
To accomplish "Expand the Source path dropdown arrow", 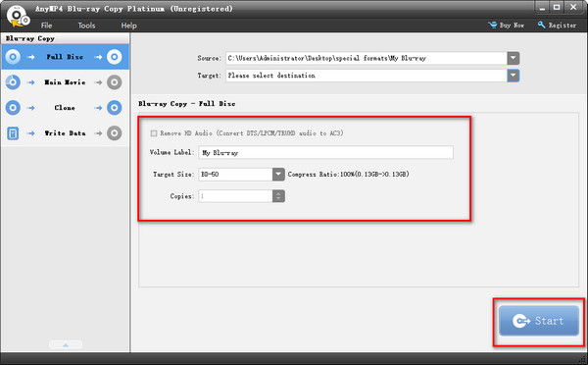I will coord(513,58).
